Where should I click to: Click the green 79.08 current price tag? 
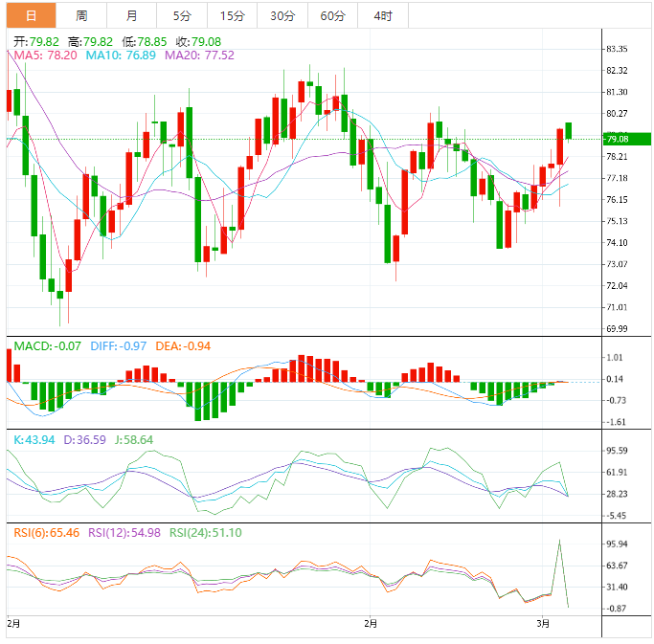[x=627, y=139]
